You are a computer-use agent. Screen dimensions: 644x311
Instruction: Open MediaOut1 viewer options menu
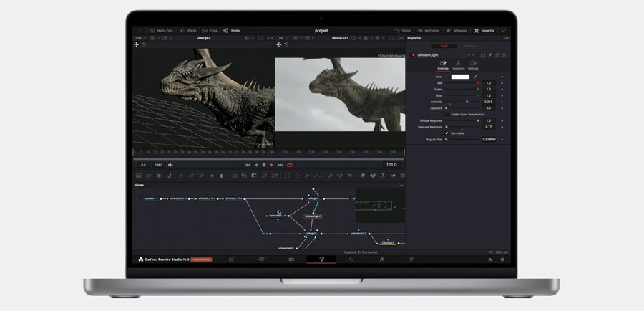pyautogui.click(x=401, y=38)
